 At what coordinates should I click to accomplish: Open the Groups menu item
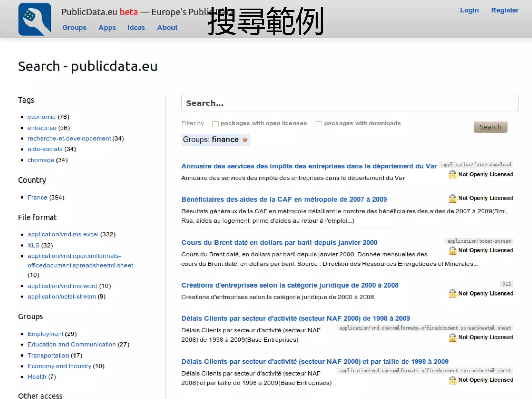tap(74, 28)
